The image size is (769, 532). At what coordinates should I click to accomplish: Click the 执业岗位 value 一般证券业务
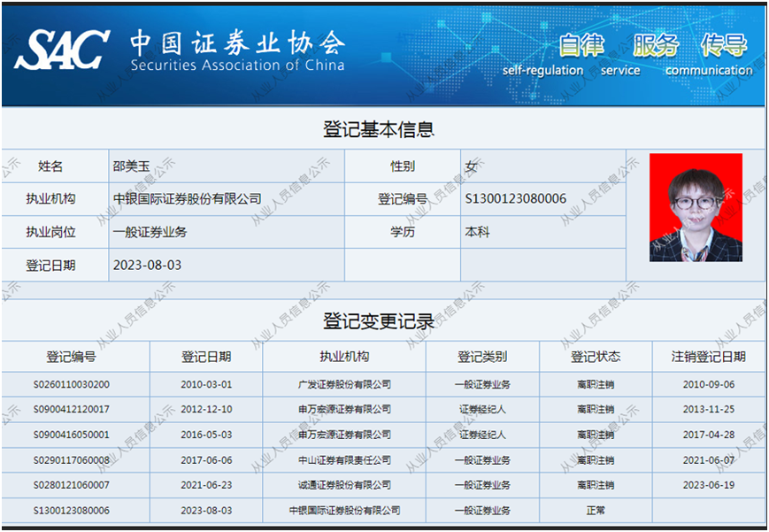pyautogui.click(x=150, y=232)
